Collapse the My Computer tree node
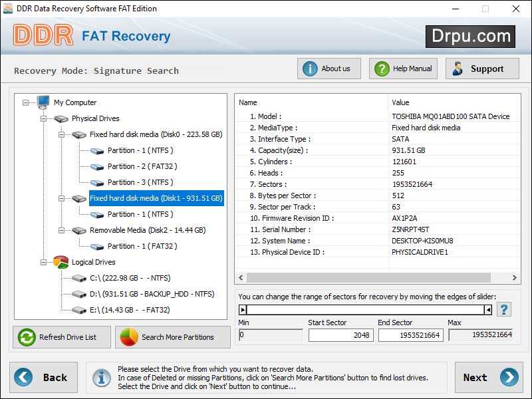This screenshot has width=532, height=399. (x=24, y=102)
